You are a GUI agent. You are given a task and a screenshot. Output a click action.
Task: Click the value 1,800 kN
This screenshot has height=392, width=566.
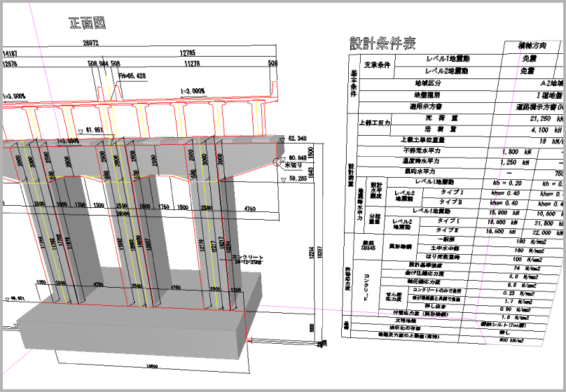point(516,152)
